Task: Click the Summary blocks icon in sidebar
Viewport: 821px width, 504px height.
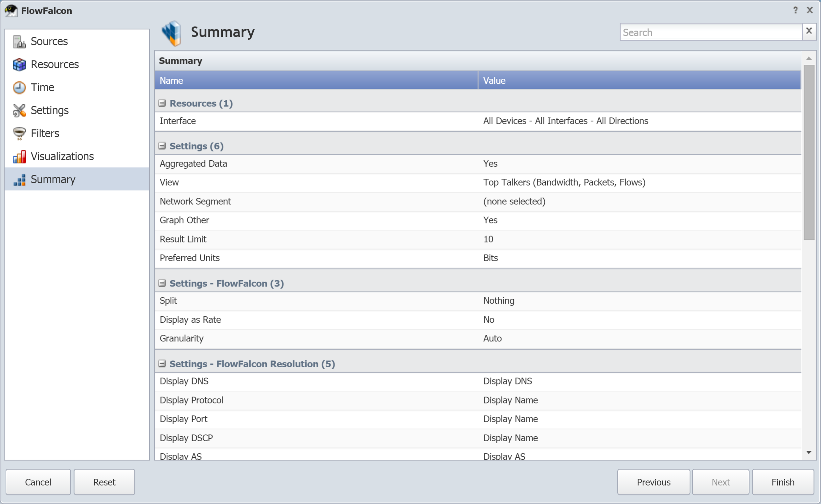Action: [19, 180]
